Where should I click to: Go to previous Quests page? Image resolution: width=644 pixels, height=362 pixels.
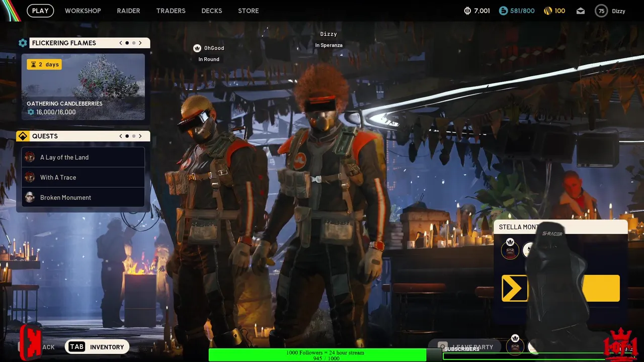click(121, 136)
